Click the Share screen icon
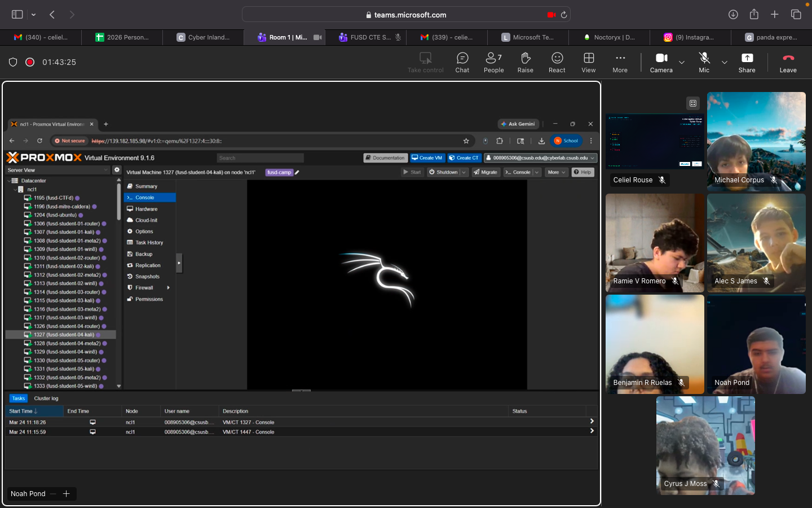Image resolution: width=812 pixels, height=508 pixels. pos(747,62)
